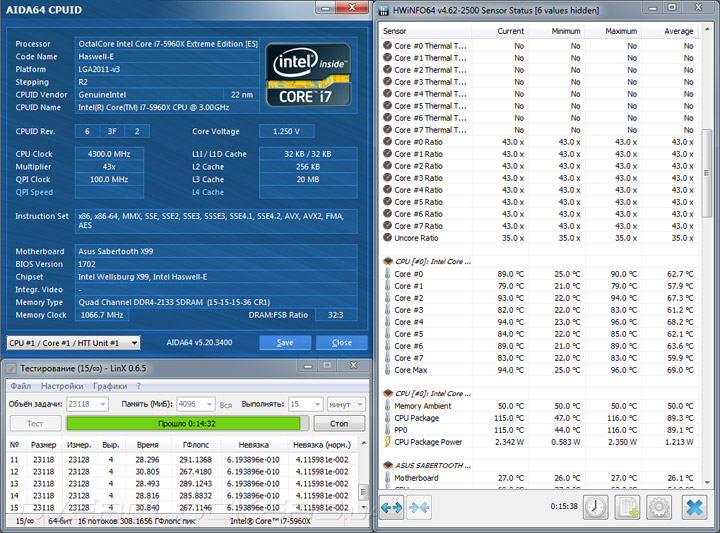Open LinX Файл menu

21,386
